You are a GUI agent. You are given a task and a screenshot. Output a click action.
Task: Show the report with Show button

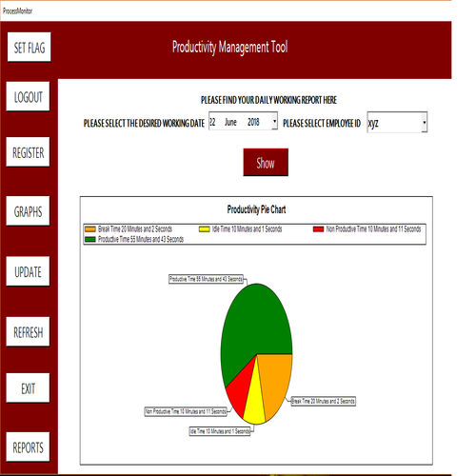pyautogui.click(x=266, y=163)
